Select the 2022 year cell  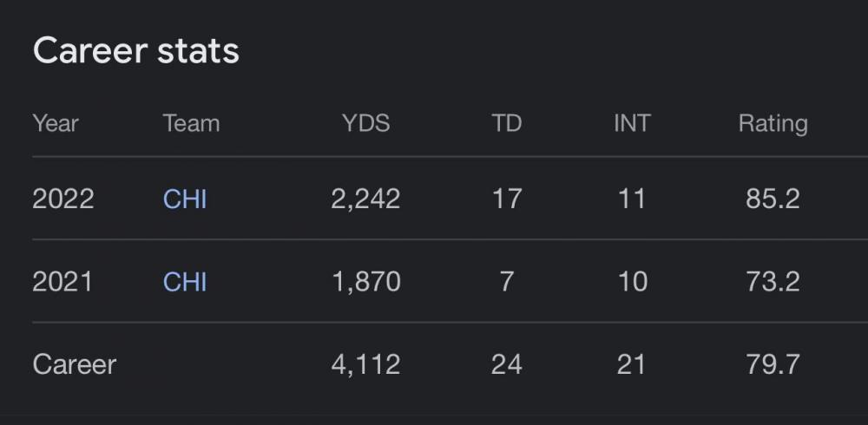63,199
